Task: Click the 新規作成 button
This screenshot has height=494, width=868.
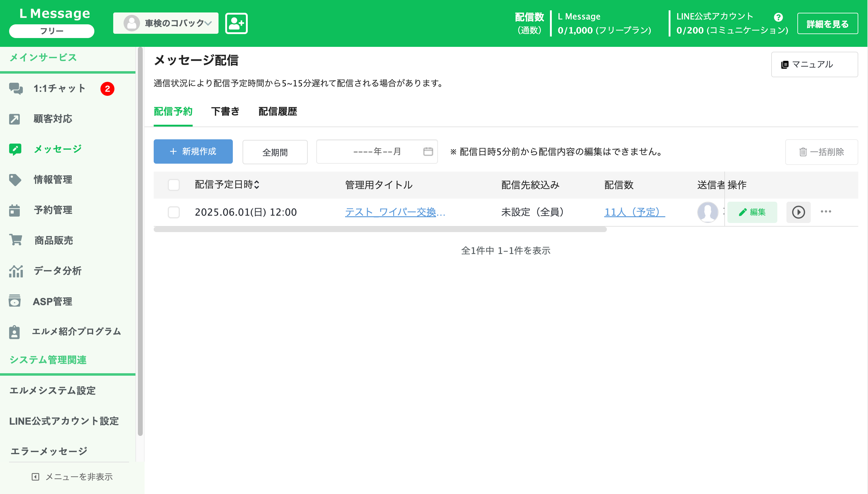Action: [x=193, y=151]
